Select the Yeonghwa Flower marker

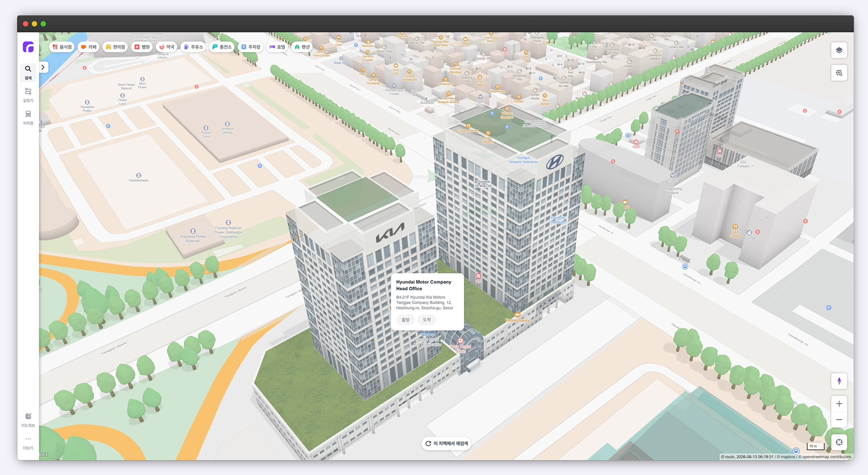(87, 103)
